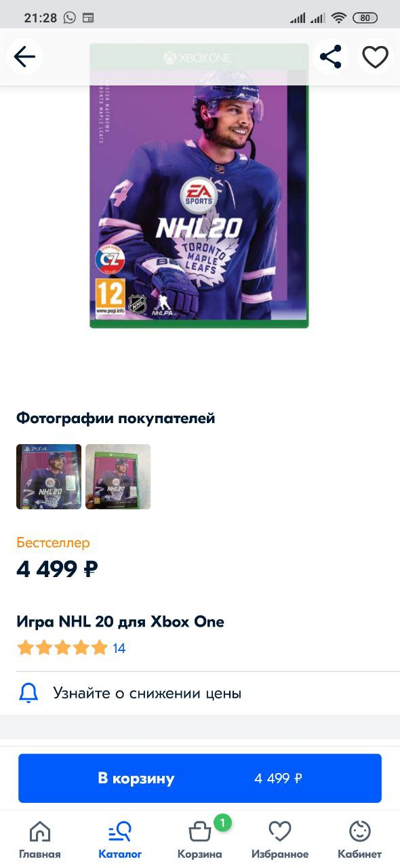The height and width of the screenshot is (868, 400).
Task: Add the product to favorites with the heart icon
Action: point(375,57)
